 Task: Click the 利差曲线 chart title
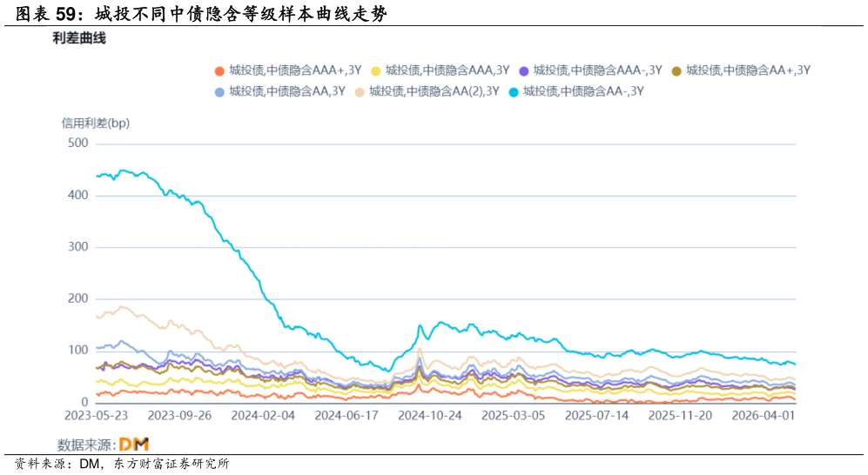point(79,38)
